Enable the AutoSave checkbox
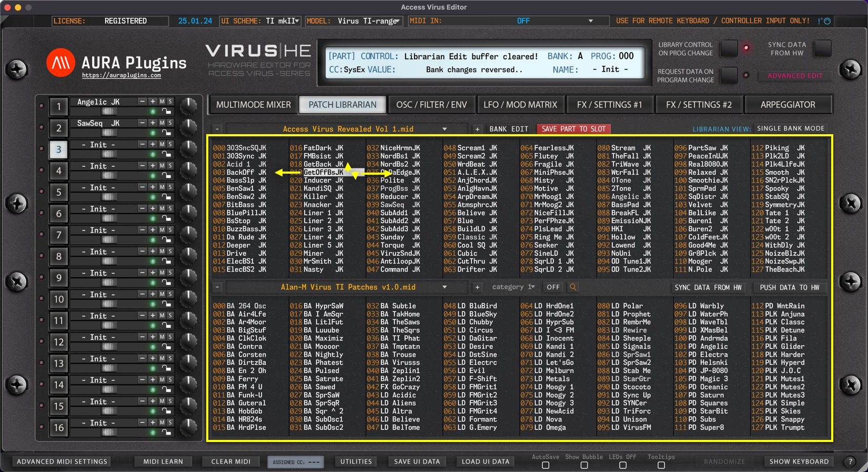Image resolution: width=868 pixels, height=472 pixels. [546, 465]
